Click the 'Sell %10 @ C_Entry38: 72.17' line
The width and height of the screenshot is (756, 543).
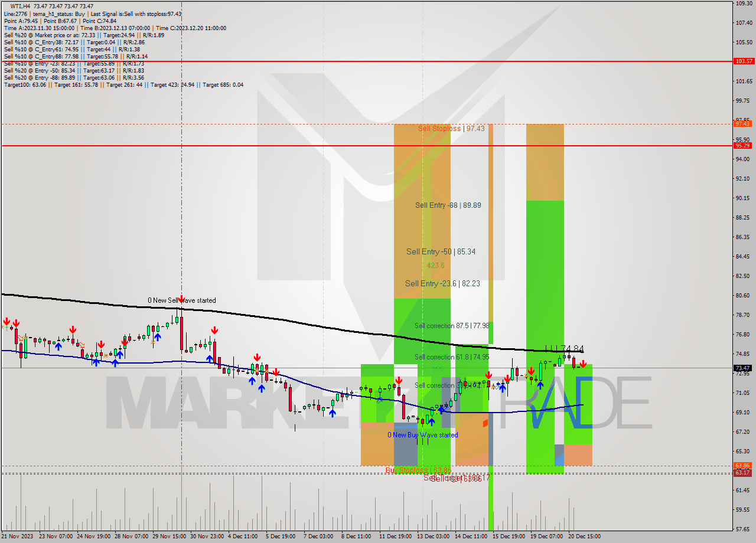74,42
